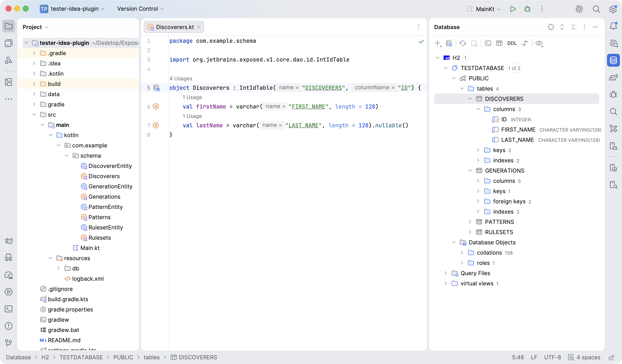Select the Database tool window icon
The image size is (622, 364).
pyautogui.click(x=613, y=60)
